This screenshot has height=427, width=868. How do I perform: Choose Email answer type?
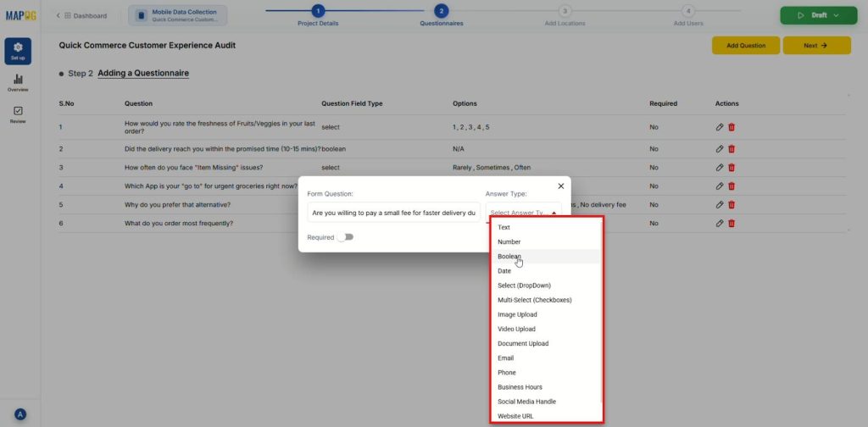(545, 358)
